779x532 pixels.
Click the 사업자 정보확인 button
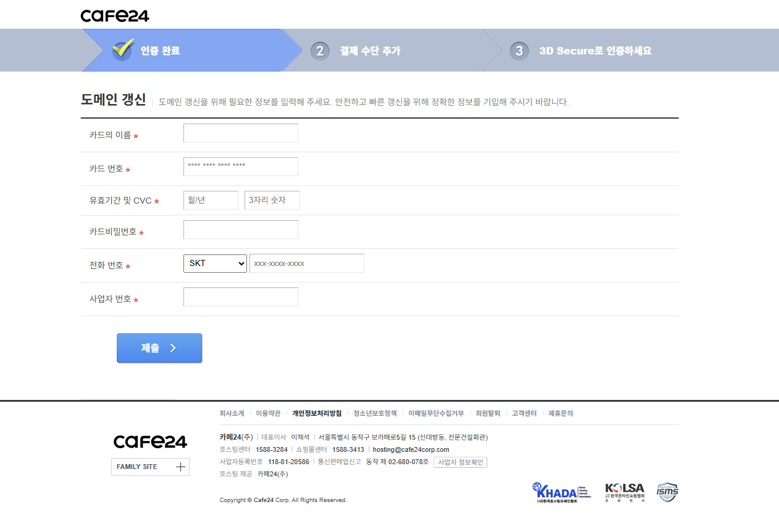(460, 462)
